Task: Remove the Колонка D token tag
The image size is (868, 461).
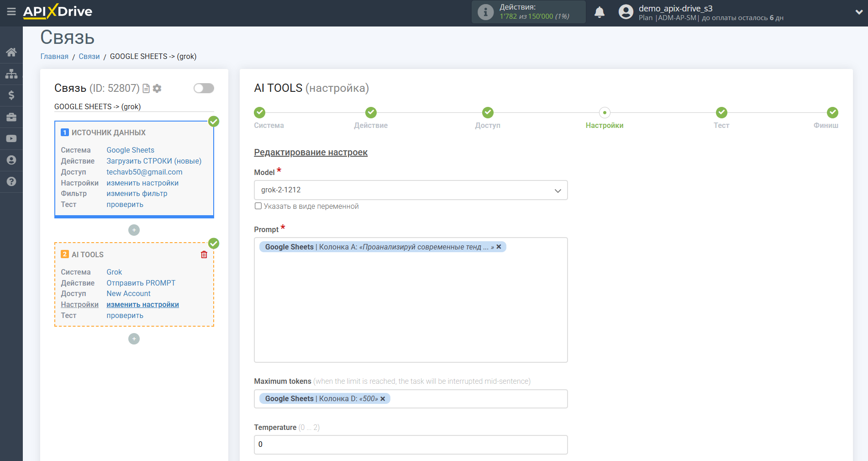Action: [x=383, y=399]
